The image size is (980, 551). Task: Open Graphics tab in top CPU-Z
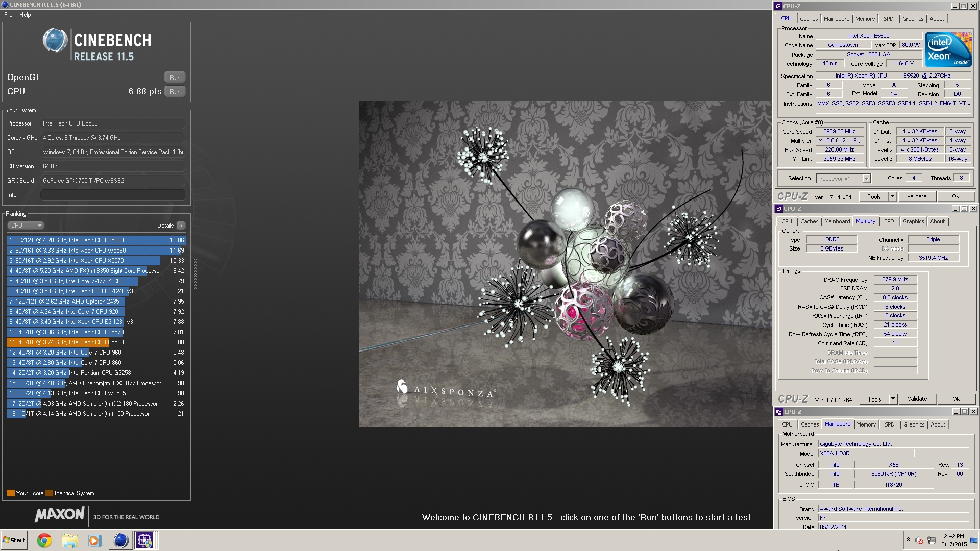point(913,19)
